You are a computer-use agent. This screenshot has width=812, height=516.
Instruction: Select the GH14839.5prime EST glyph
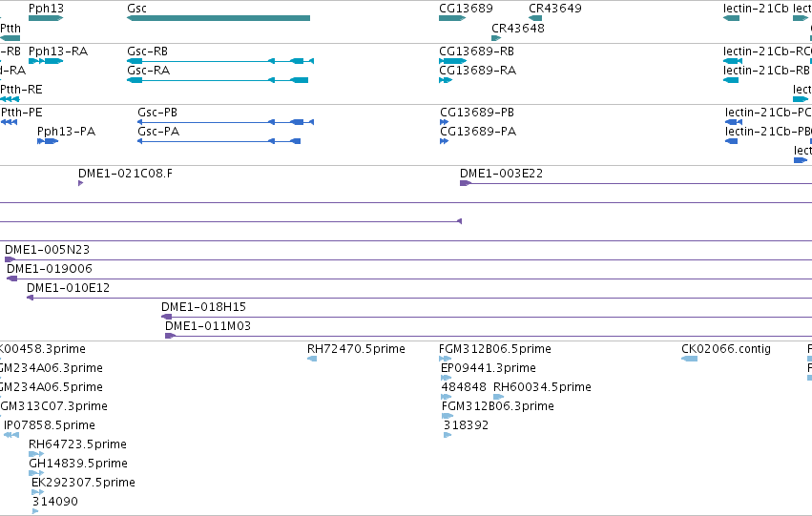[36, 474]
